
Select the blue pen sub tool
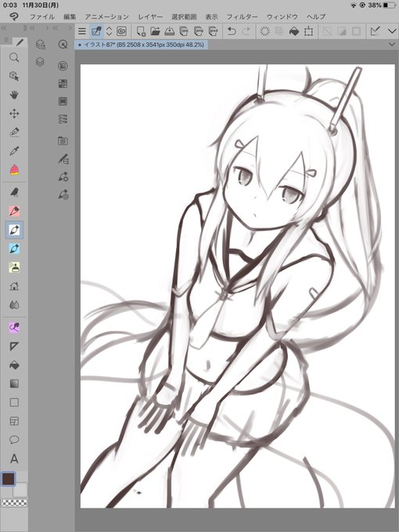tap(14, 249)
